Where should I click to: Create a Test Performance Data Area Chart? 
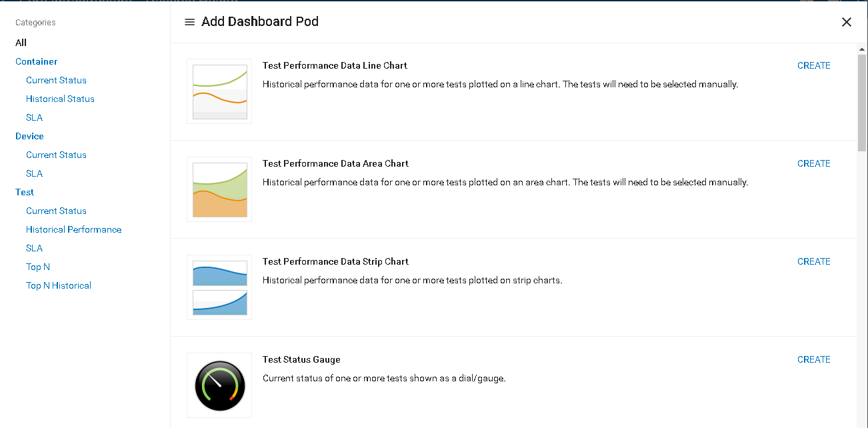click(813, 163)
